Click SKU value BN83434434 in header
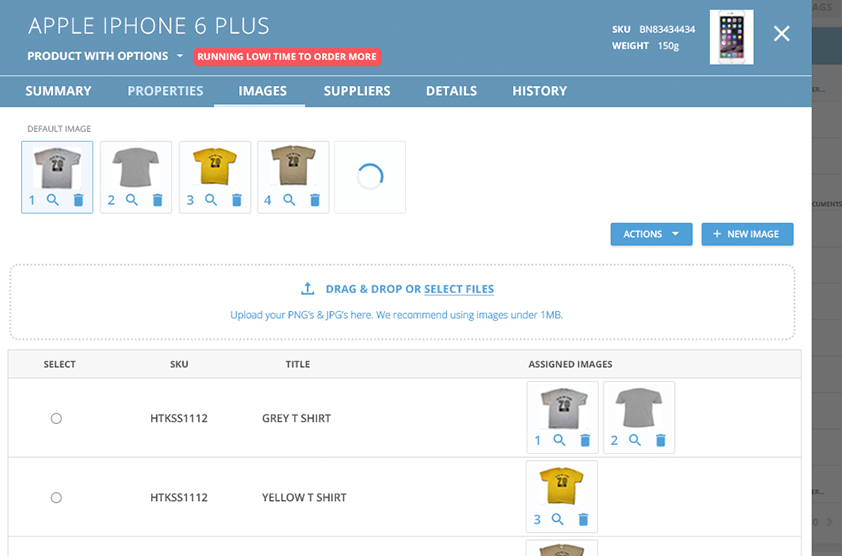Screen dimensions: 842x556 tap(667, 29)
